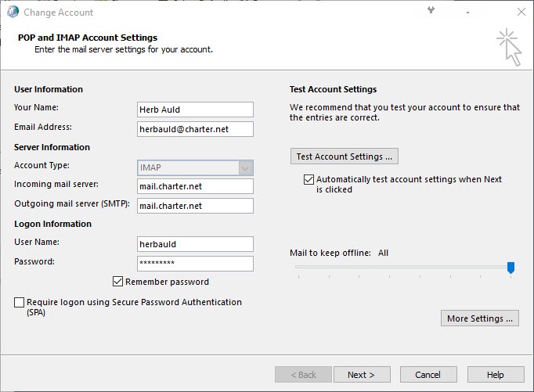
Task: Click the small wrench icon in title bar
Action: (x=431, y=11)
